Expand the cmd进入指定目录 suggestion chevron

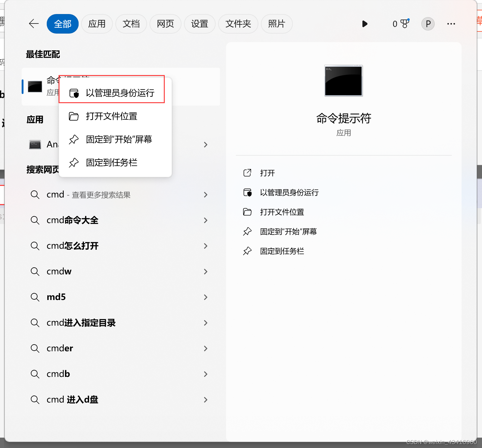point(206,323)
